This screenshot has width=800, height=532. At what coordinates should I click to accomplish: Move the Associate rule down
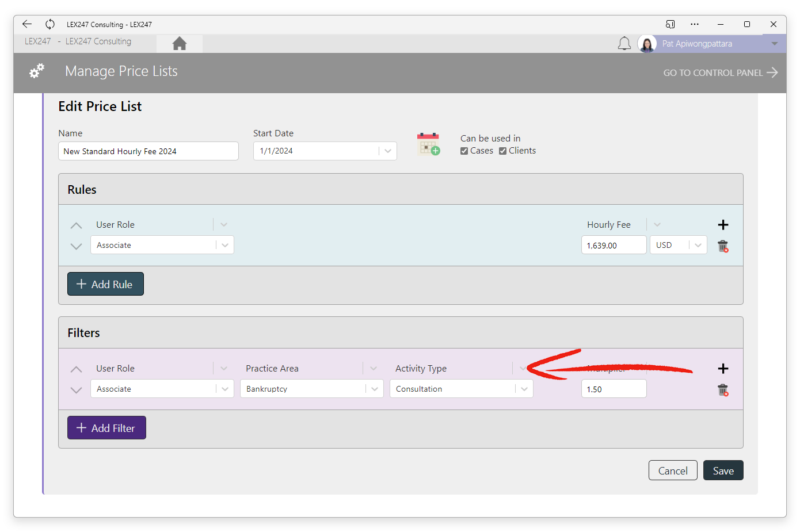[76, 246]
